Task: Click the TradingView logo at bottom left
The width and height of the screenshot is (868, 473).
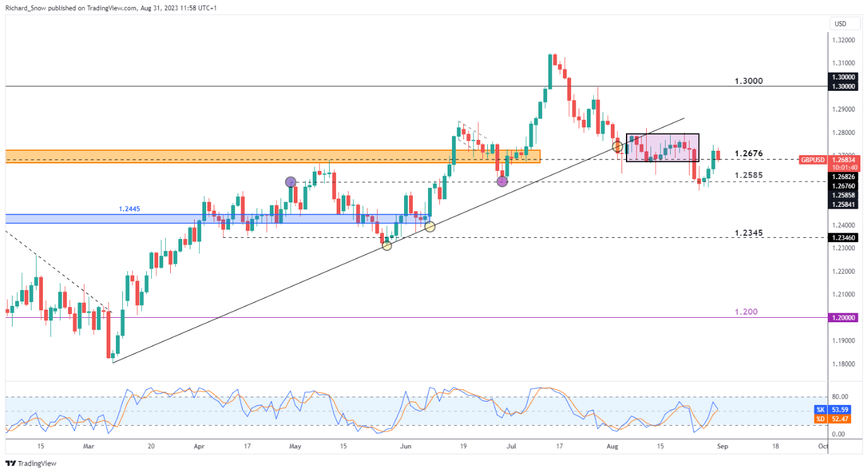Action: [30, 464]
